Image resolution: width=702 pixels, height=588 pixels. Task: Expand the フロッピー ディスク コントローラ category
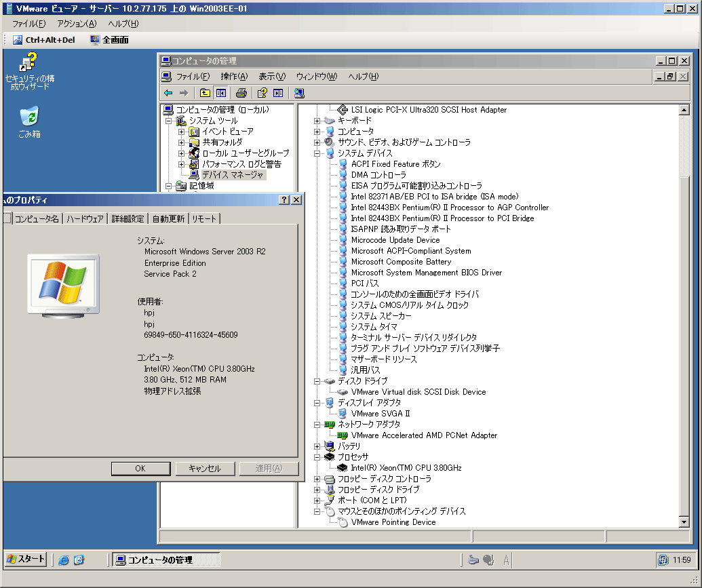317,479
